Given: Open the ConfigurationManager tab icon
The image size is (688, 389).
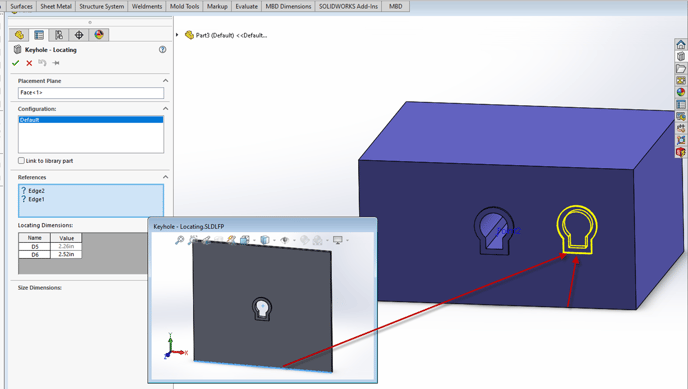Looking at the screenshot, I should click(59, 35).
